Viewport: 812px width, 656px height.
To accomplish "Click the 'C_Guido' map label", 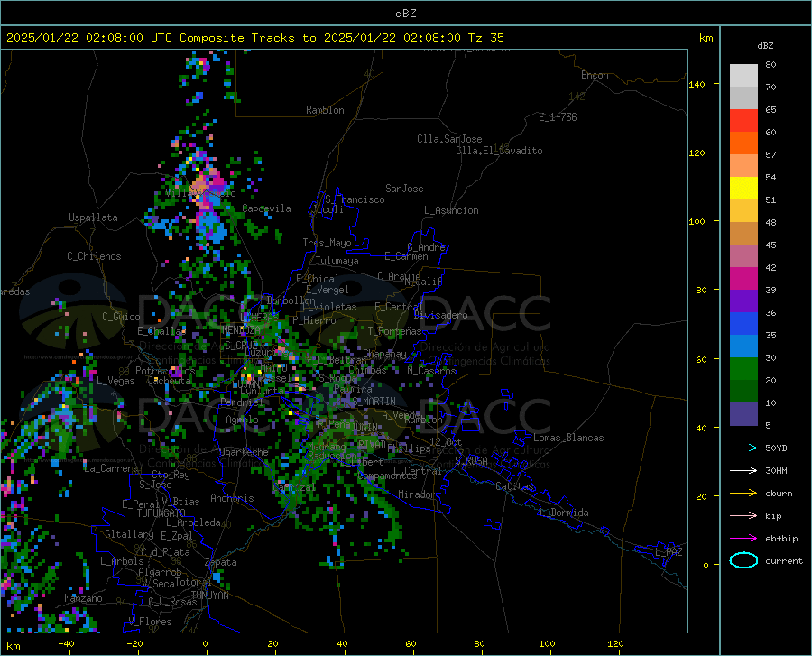I will 121,317.
